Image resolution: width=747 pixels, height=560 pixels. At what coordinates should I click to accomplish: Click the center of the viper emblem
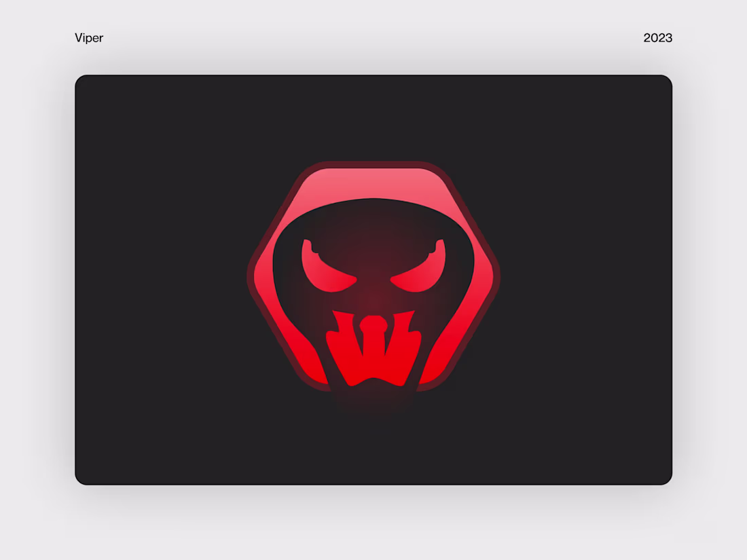coord(373,278)
